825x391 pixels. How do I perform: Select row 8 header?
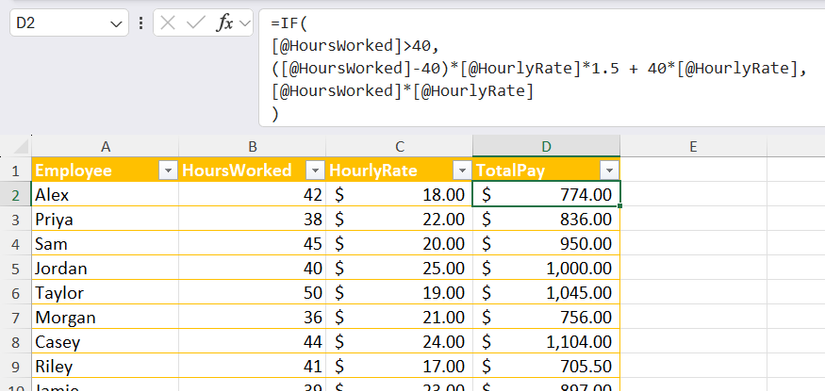click(x=15, y=342)
